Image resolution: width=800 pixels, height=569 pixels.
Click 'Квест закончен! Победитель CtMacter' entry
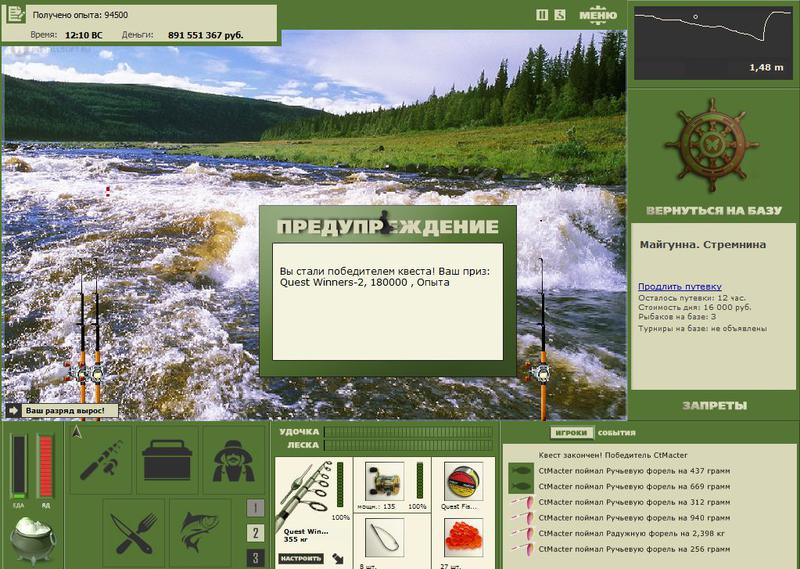click(613, 455)
